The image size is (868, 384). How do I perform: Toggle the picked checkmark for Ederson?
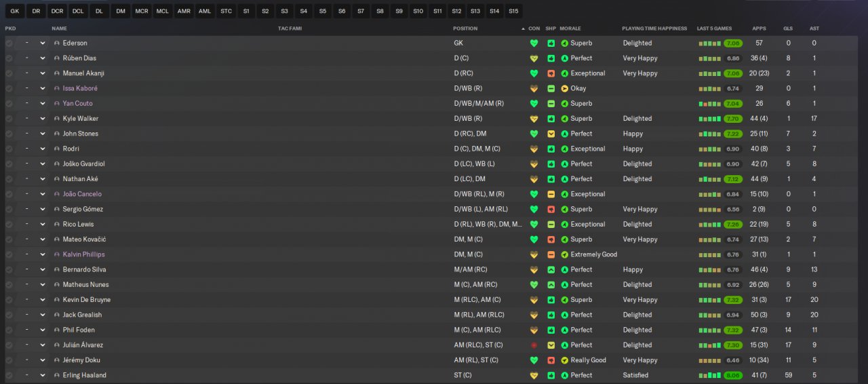click(9, 43)
